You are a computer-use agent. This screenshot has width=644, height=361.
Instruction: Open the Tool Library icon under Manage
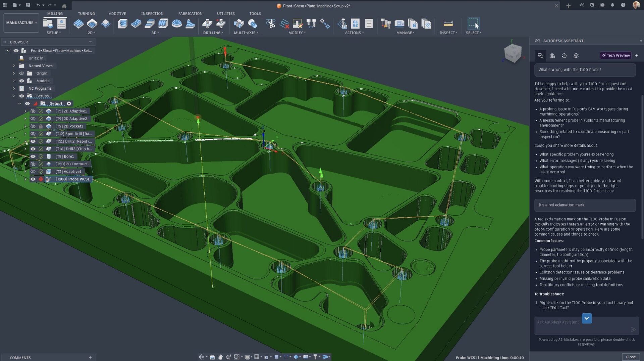(386, 24)
